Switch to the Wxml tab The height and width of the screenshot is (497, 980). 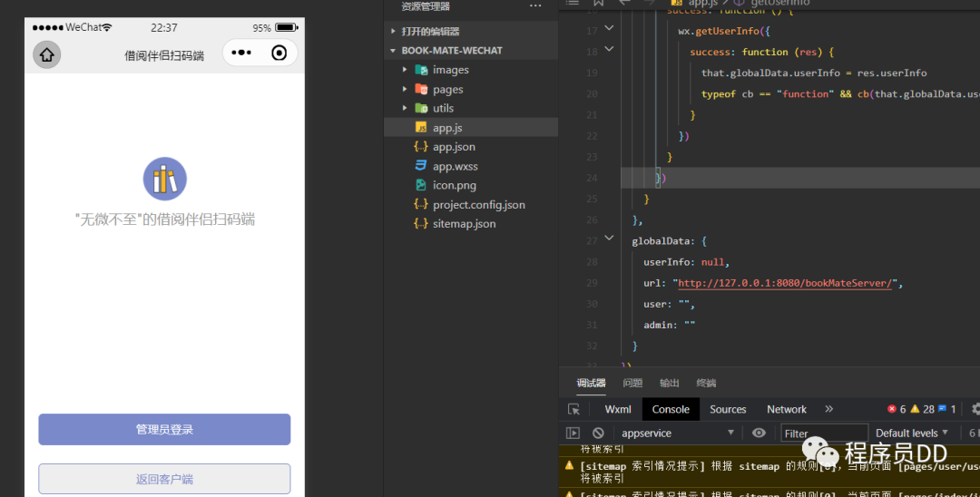point(618,409)
